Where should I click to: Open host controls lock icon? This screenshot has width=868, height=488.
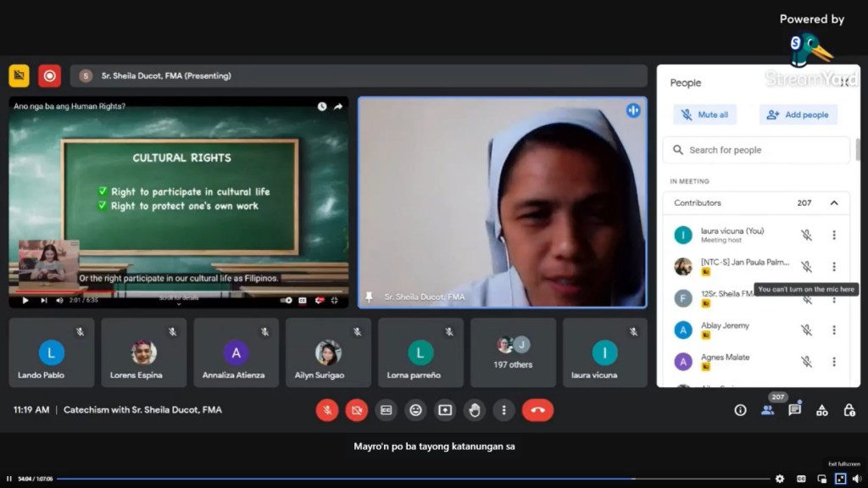tap(849, 410)
